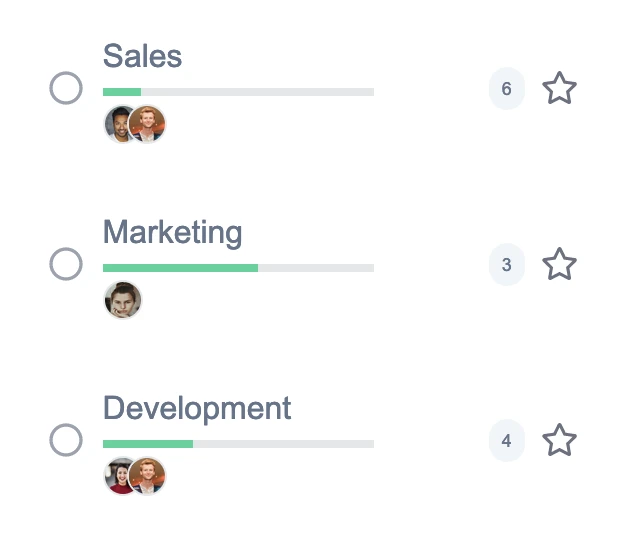Click the Marketing member avatar
Image resolution: width=624 pixels, height=542 pixels.
click(x=123, y=300)
